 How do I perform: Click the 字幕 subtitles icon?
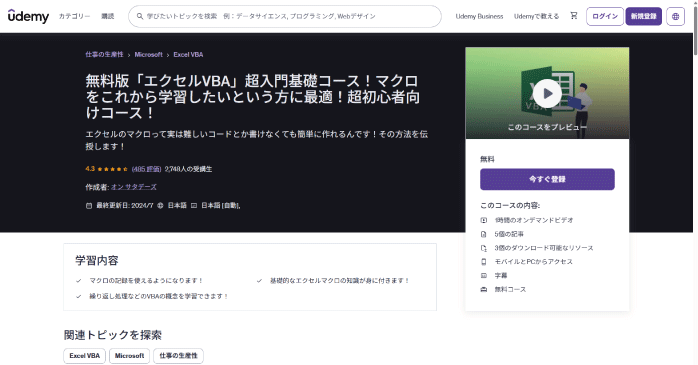[484, 276]
